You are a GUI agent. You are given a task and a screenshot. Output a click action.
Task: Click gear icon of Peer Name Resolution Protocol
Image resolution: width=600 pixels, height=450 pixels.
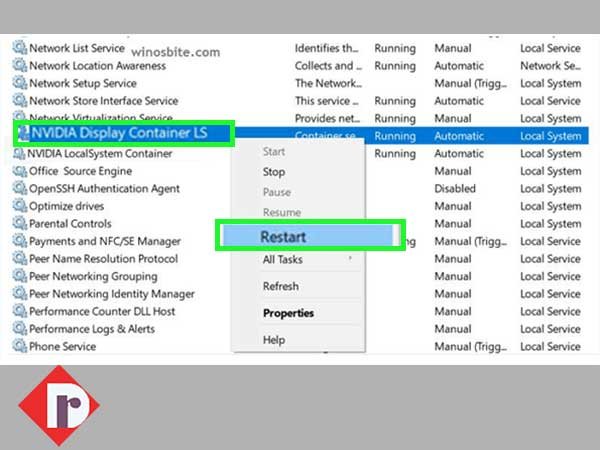point(20,258)
